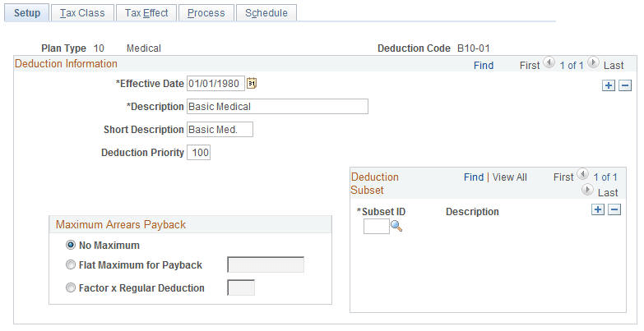Click the Description text field

click(277, 106)
